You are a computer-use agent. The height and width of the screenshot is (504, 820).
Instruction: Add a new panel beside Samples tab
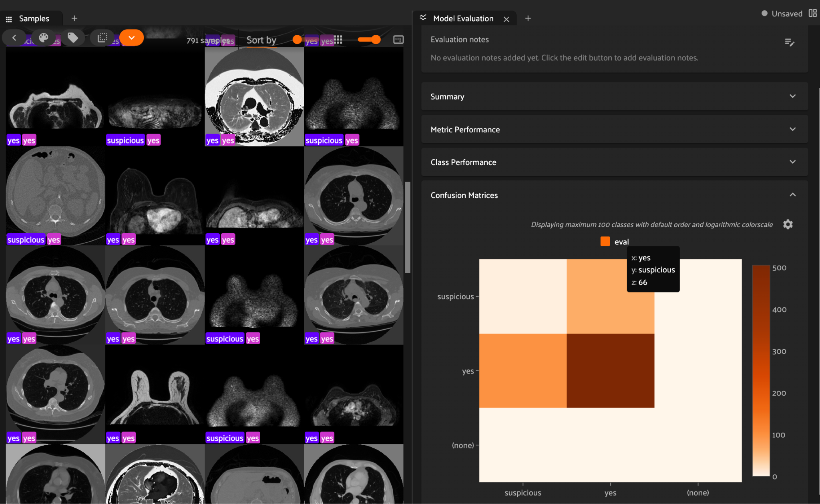point(74,18)
